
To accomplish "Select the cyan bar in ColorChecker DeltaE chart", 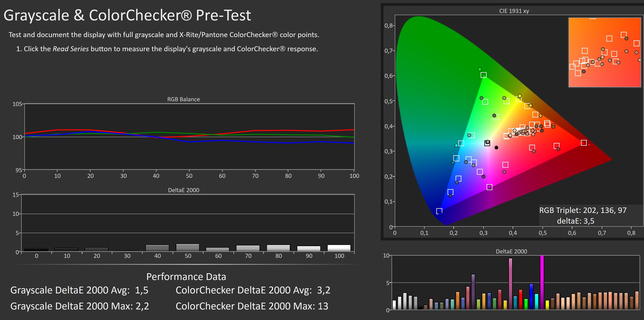I will click(x=536, y=301).
